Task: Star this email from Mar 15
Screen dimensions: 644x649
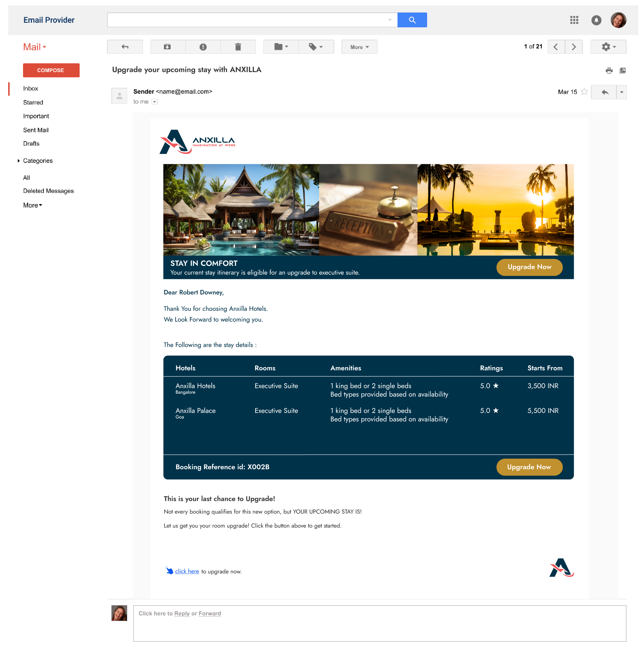Action: point(584,92)
